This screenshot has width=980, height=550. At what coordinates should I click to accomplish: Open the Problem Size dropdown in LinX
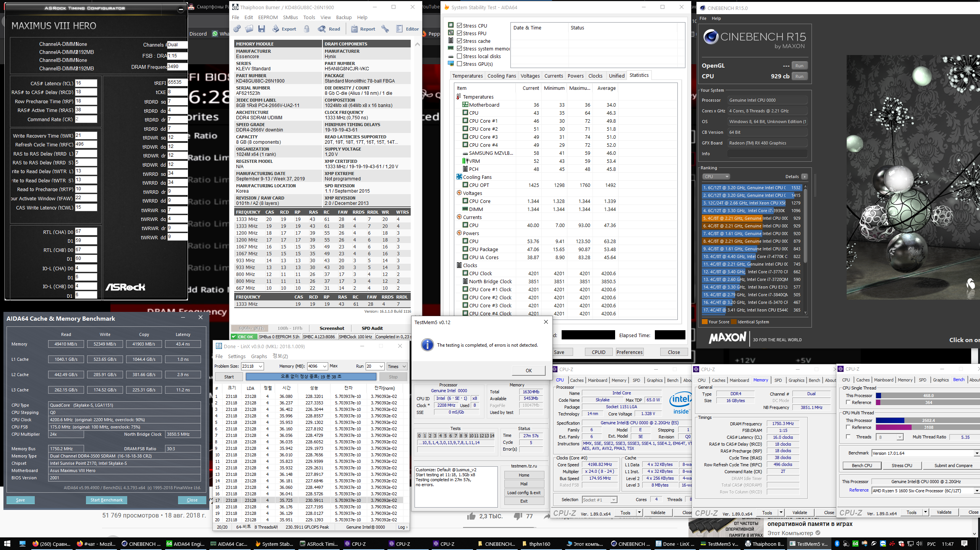tap(261, 366)
